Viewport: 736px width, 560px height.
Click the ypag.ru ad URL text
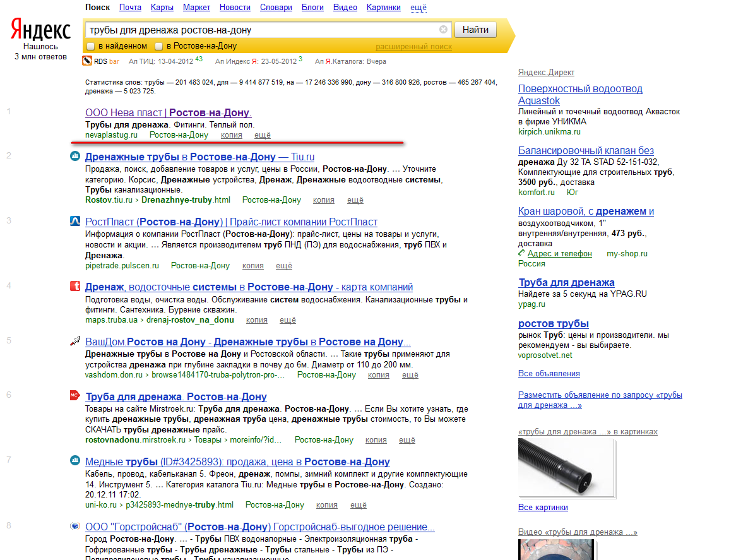tap(531, 304)
